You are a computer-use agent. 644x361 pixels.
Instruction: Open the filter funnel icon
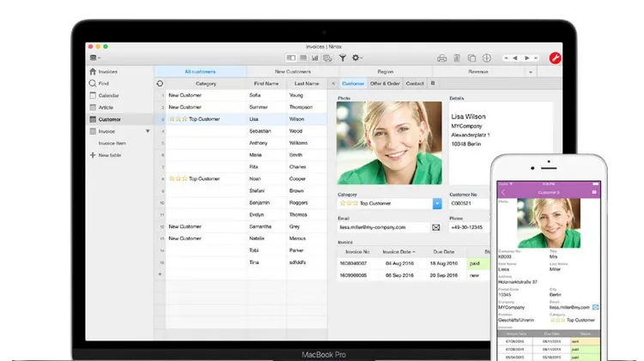tap(342, 58)
